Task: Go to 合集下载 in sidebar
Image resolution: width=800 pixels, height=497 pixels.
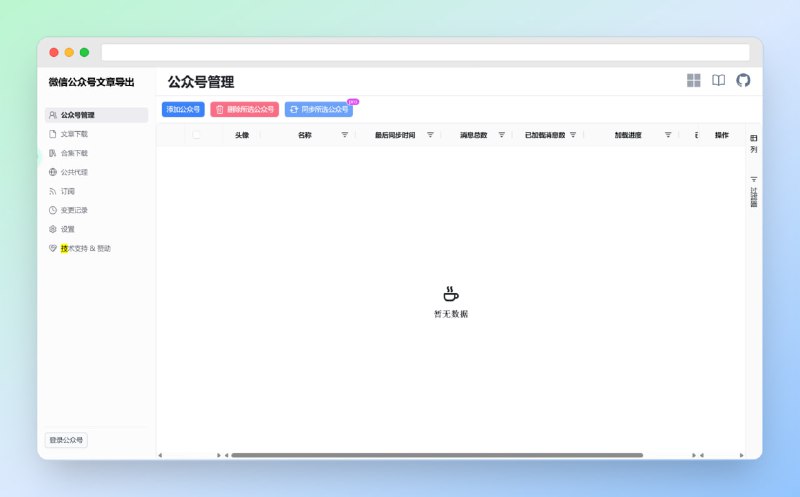Action: click(x=96, y=153)
